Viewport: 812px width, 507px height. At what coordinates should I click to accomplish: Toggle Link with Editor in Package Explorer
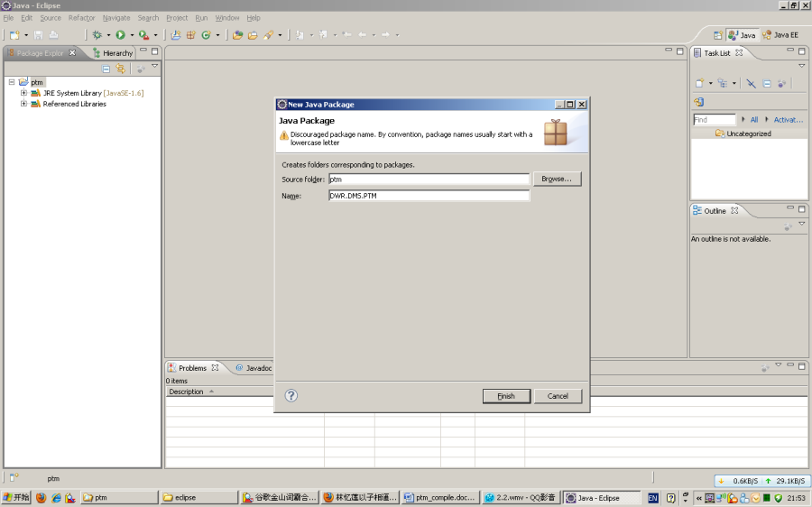(x=121, y=69)
